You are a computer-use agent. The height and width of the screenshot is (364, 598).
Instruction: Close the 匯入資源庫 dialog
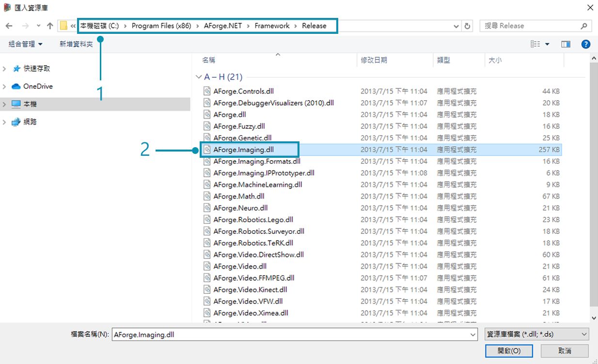589,8
